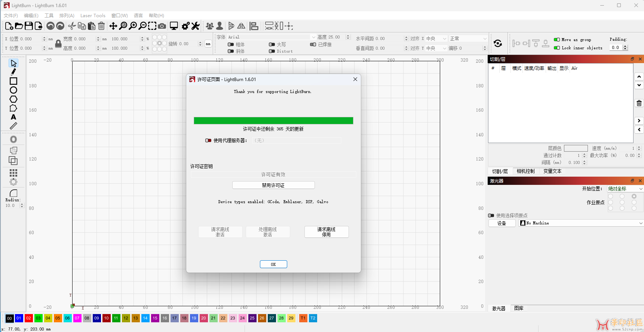Select the move/pan view icon
This screenshot has width=644, height=332.
113,26
